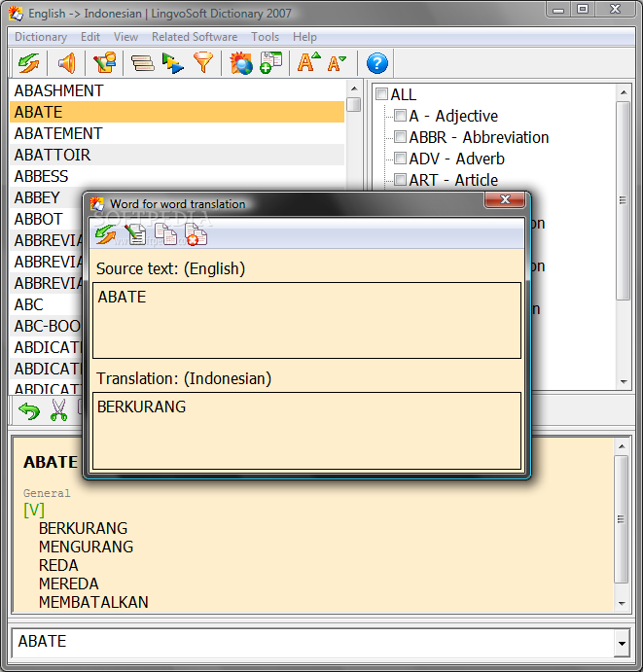
Task: Click the copy pages icon in dialog
Action: [x=165, y=234]
